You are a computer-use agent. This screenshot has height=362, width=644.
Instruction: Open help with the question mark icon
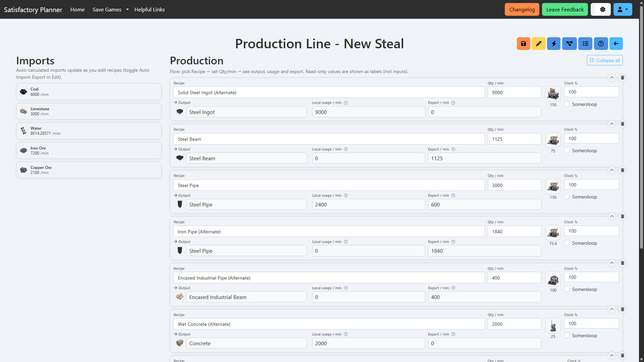tap(600, 44)
